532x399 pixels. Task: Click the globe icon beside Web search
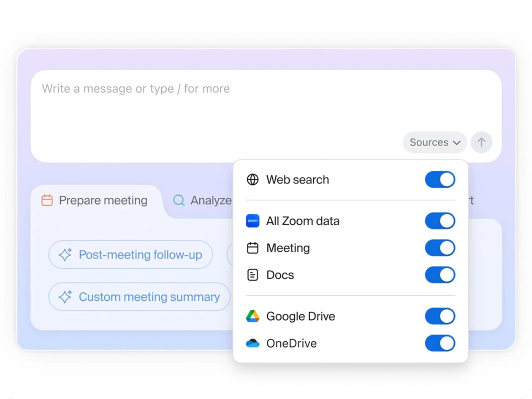(252, 180)
